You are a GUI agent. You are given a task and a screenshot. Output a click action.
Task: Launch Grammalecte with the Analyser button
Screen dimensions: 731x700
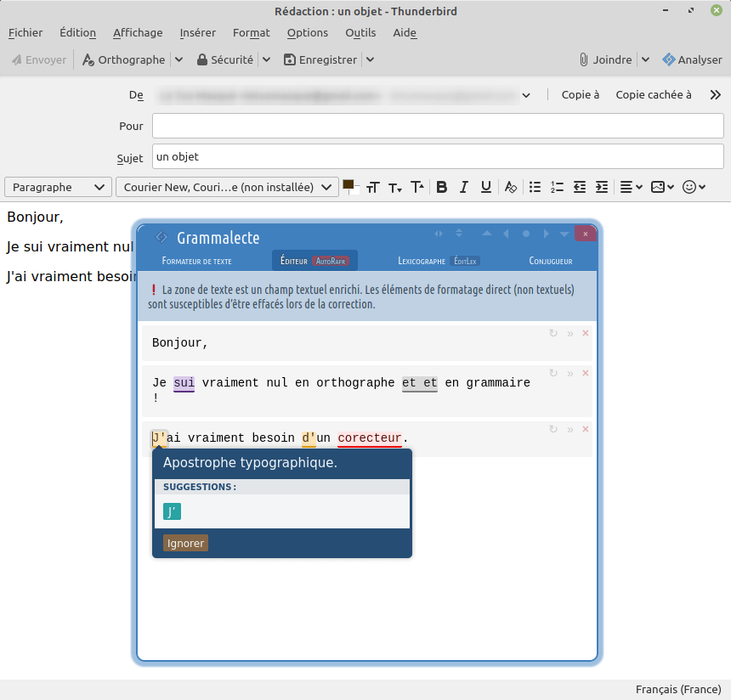tap(692, 59)
